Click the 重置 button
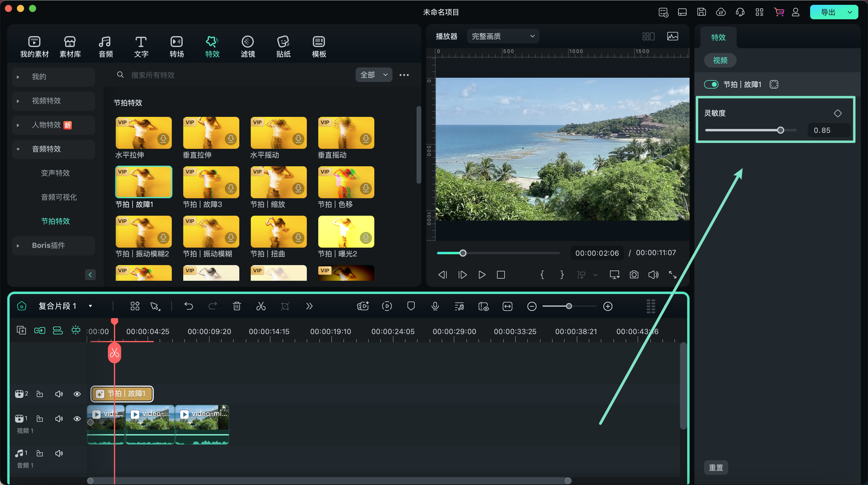 [716, 468]
